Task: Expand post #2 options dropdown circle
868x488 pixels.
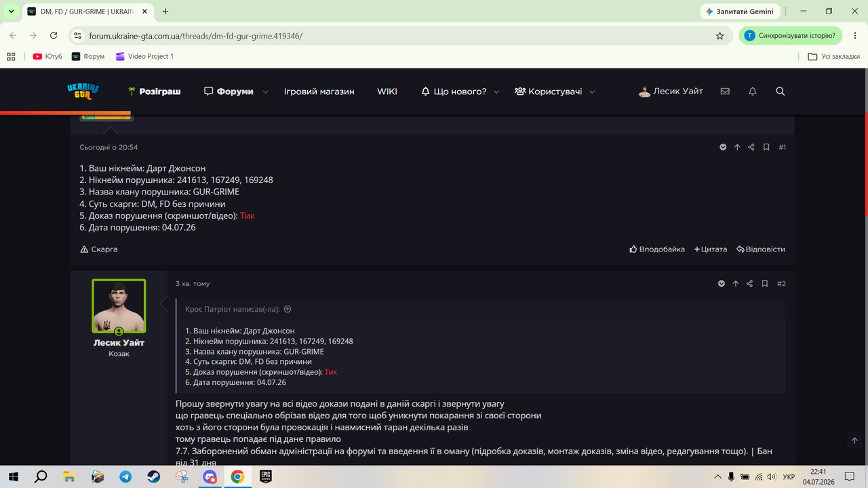Action: click(x=722, y=283)
